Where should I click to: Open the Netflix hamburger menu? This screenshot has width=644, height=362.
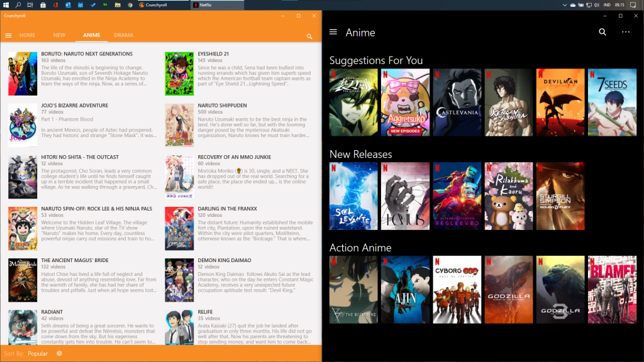tap(333, 32)
